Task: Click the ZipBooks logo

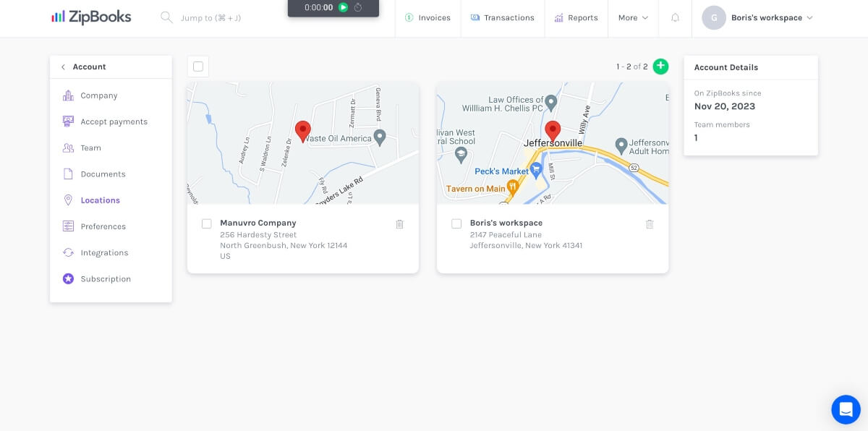Action: [91, 17]
